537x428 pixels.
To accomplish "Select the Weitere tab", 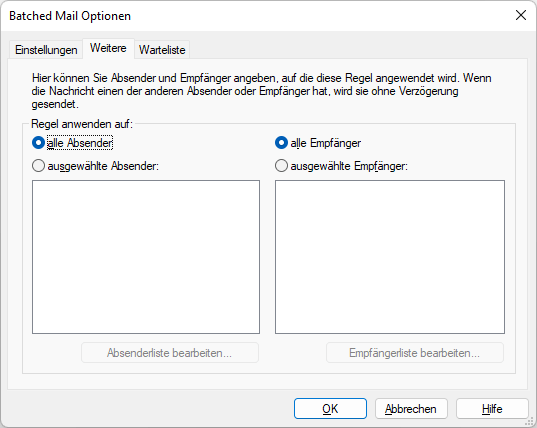I will coord(108,48).
